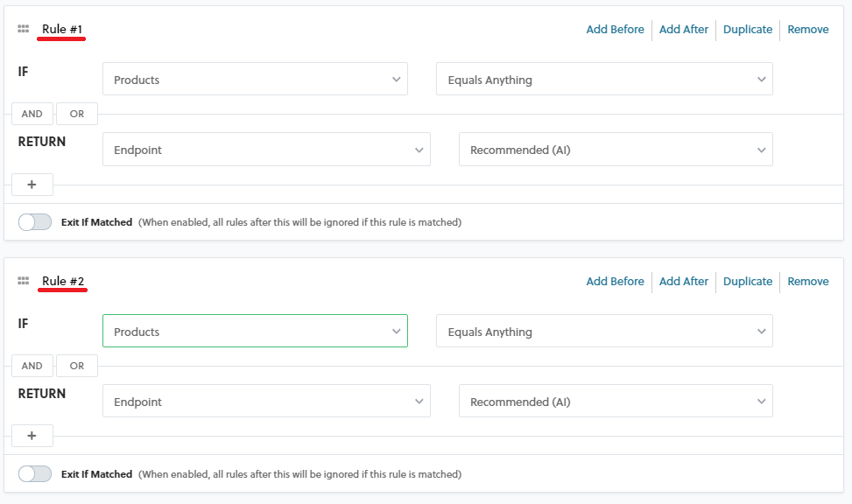Click the drag handle icon for Rule #2
Viewport: 852px width, 504px height.
coord(23,280)
